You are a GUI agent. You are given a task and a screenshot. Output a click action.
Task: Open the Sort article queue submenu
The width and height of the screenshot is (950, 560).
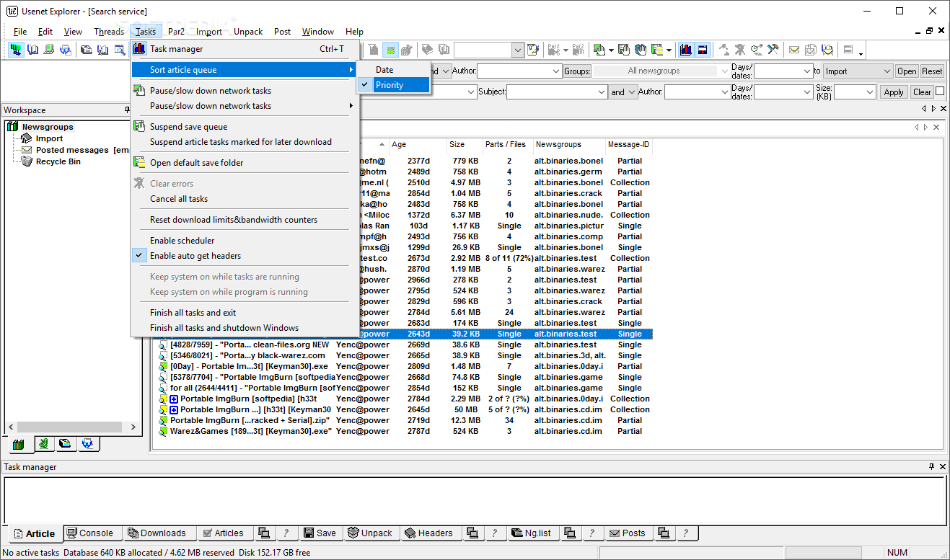coord(245,69)
